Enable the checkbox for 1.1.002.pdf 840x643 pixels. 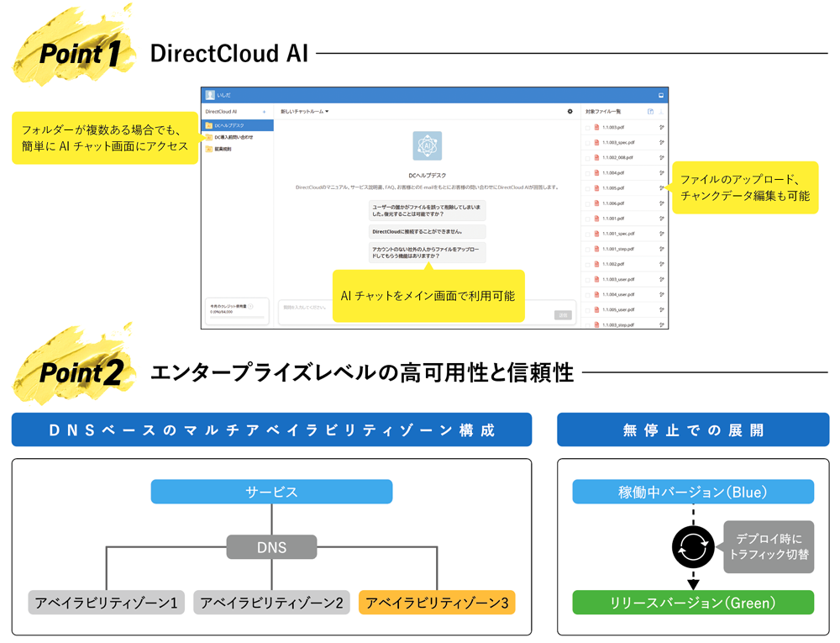(x=588, y=265)
